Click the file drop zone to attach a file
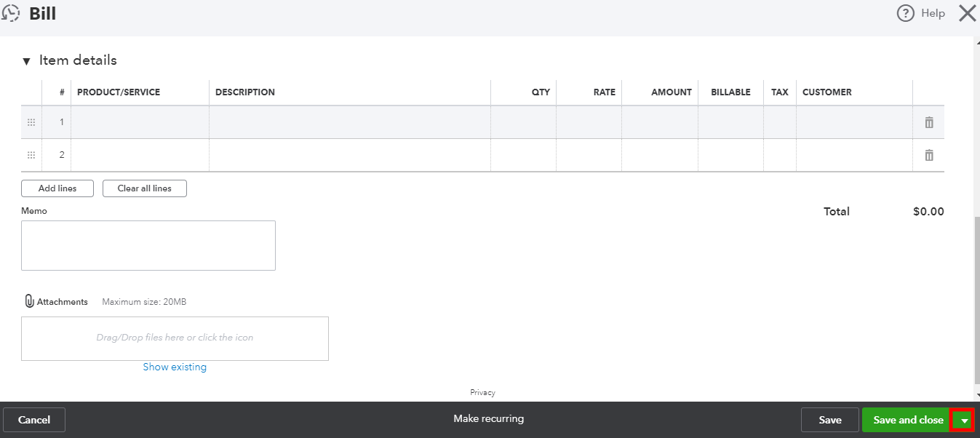980x438 pixels. coord(175,338)
